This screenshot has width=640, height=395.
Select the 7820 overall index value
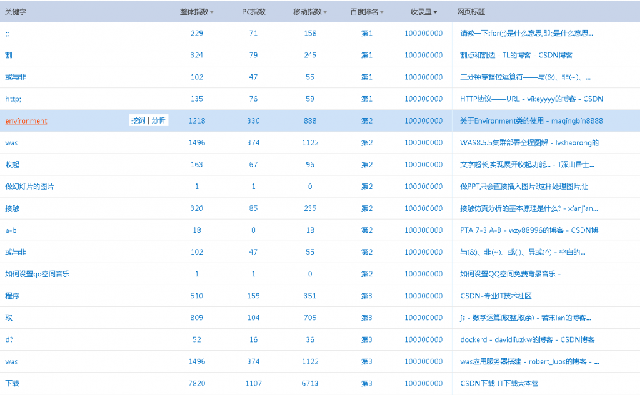coord(197,383)
